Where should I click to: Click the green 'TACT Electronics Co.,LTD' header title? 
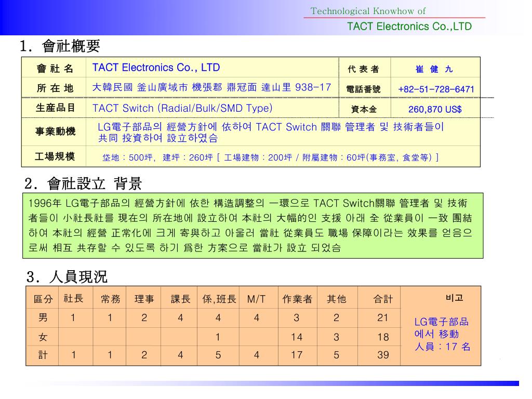click(x=409, y=26)
